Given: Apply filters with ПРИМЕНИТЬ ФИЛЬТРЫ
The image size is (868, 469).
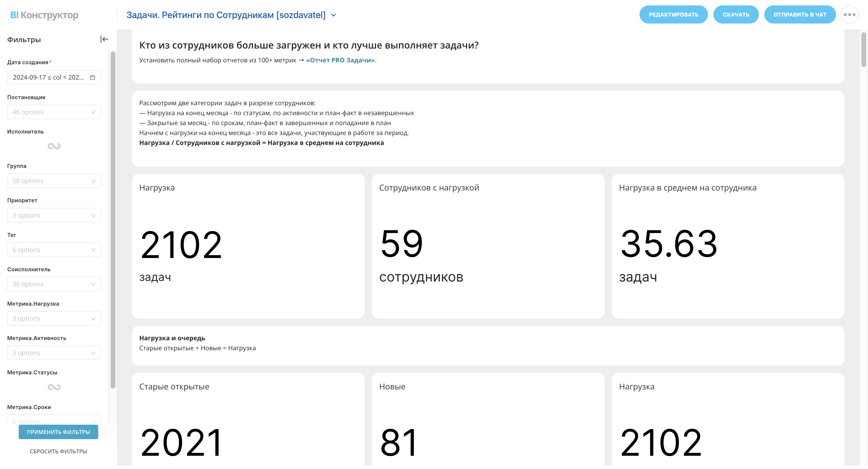Looking at the screenshot, I should pyautogui.click(x=58, y=432).
